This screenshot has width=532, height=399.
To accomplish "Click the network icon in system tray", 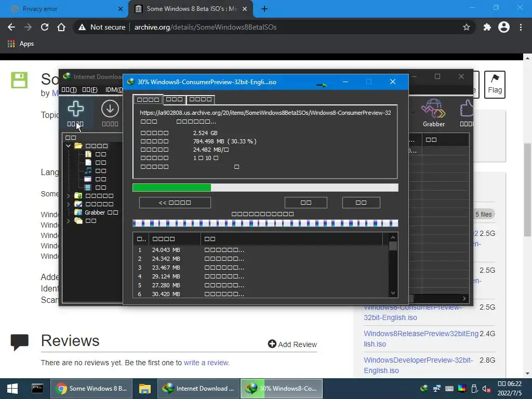I will pyautogui.click(x=436, y=389).
